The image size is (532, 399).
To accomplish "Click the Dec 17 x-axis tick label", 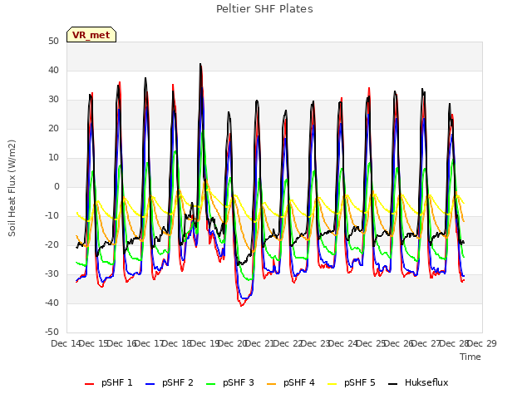I will 149,343.
